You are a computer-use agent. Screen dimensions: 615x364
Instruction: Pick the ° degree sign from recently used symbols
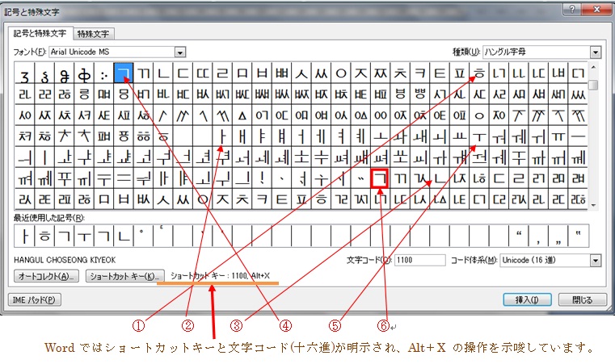point(143,236)
